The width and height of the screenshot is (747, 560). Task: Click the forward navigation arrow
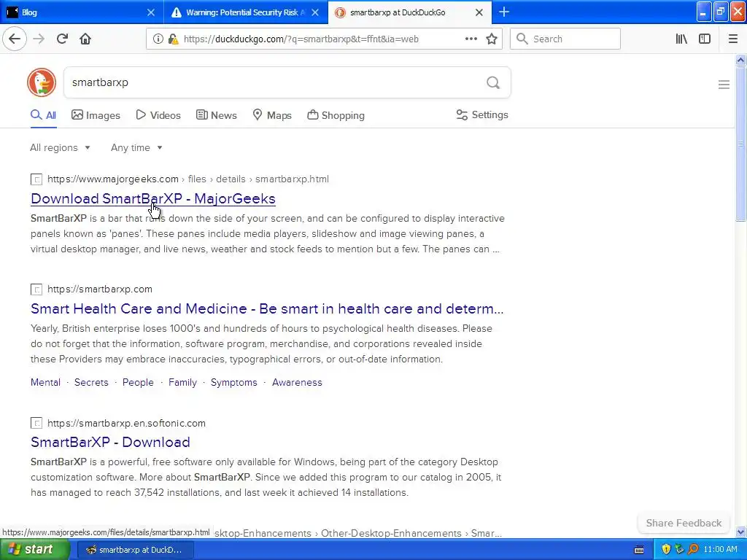[x=39, y=39]
